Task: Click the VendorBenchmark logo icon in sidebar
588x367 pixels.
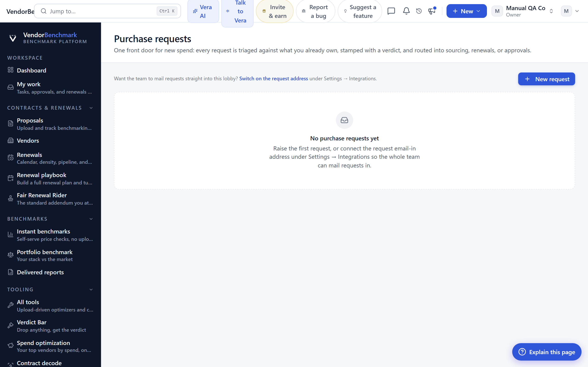Action: click(13, 38)
